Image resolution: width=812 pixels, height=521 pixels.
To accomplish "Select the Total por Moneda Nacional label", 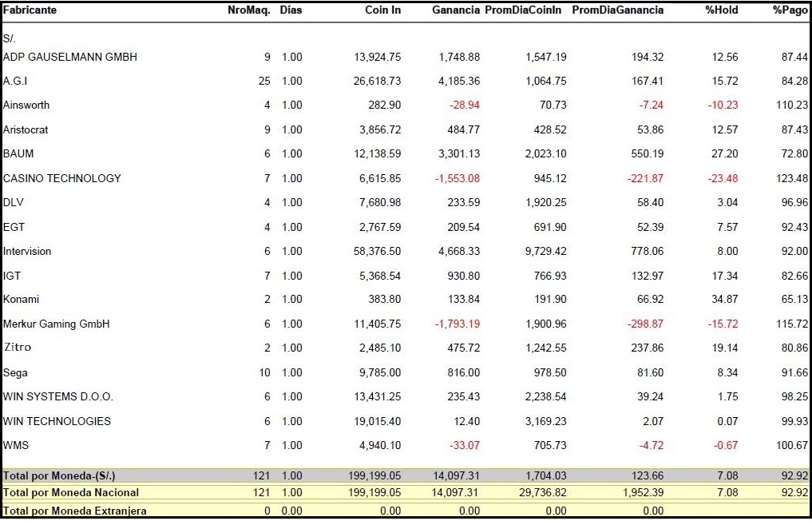I will (x=71, y=492).
